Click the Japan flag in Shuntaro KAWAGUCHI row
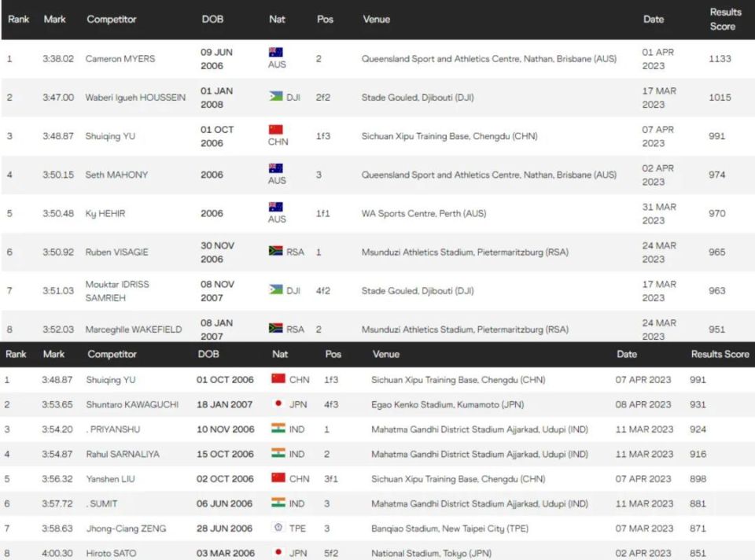 click(278, 403)
